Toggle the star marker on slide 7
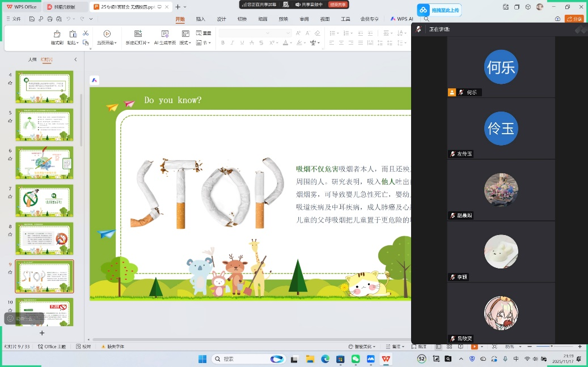 click(x=10, y=196)
